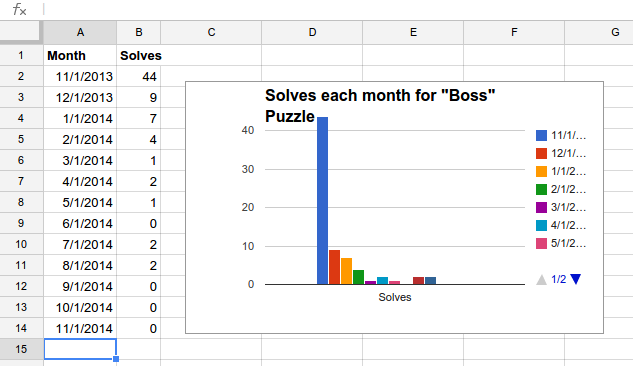The width and height of the screenshot is (633, 366).
Task: Select cell containing 44 solves
Action: pos(138,76)
